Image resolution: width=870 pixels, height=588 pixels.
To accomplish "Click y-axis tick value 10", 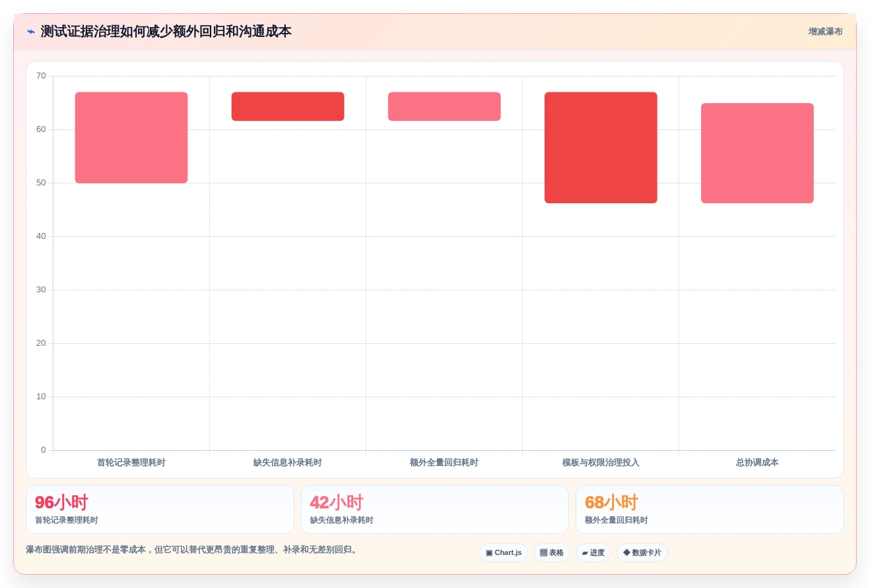I will tap(41, 397).
